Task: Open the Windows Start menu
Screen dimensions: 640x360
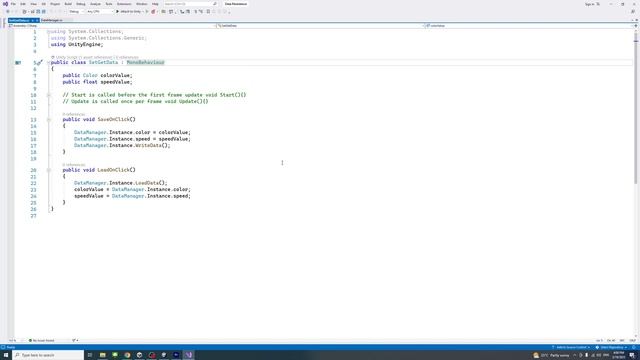Action: point(6,355)
